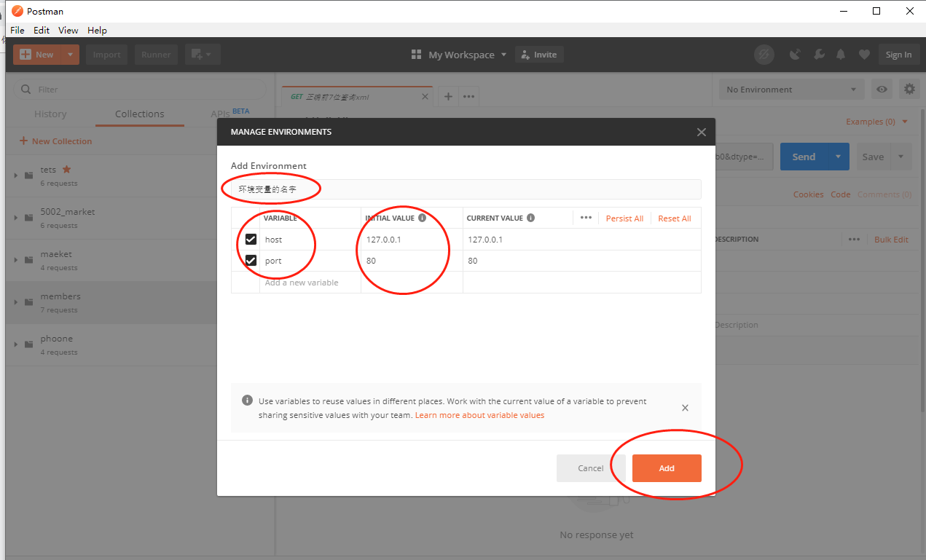Click Sign In button
Screen dimensions: 926x560
coord(898,55)
